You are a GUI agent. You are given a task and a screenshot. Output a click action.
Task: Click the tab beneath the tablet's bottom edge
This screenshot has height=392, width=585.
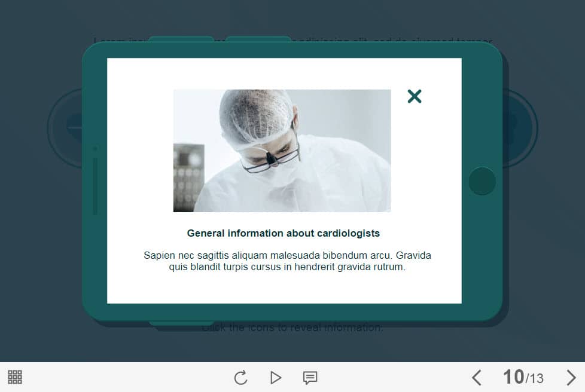pyautogui.click(x=181, y=323)
